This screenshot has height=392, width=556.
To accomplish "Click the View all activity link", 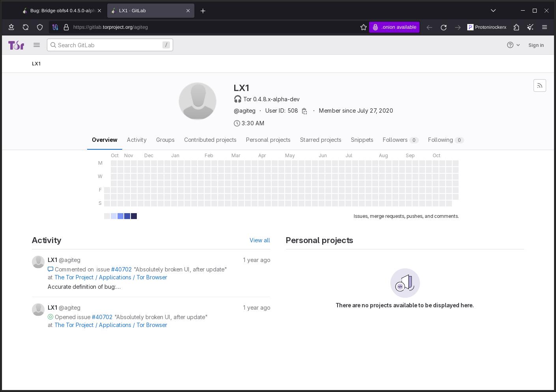I will pyautogui.click(x=259, y=240).
